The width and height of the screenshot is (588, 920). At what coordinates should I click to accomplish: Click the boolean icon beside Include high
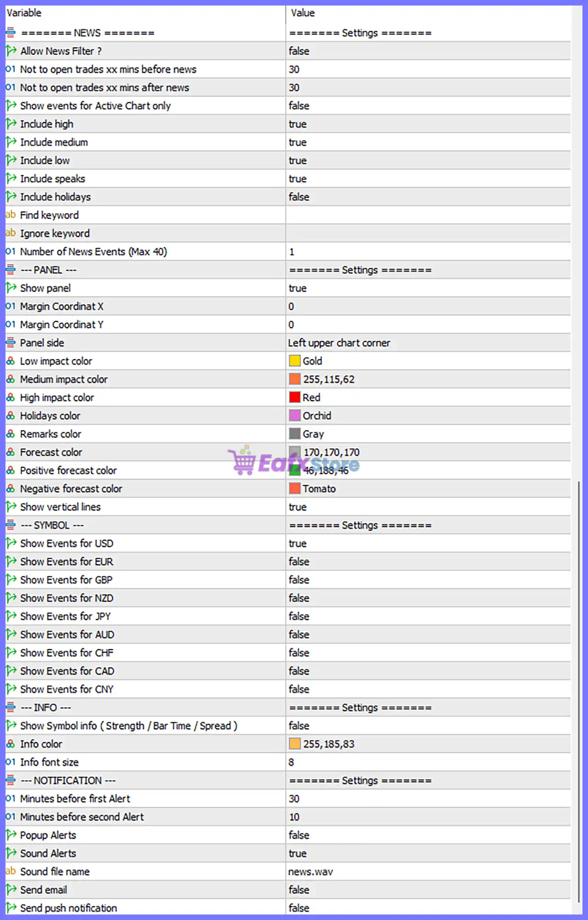(x=11, y=124)
